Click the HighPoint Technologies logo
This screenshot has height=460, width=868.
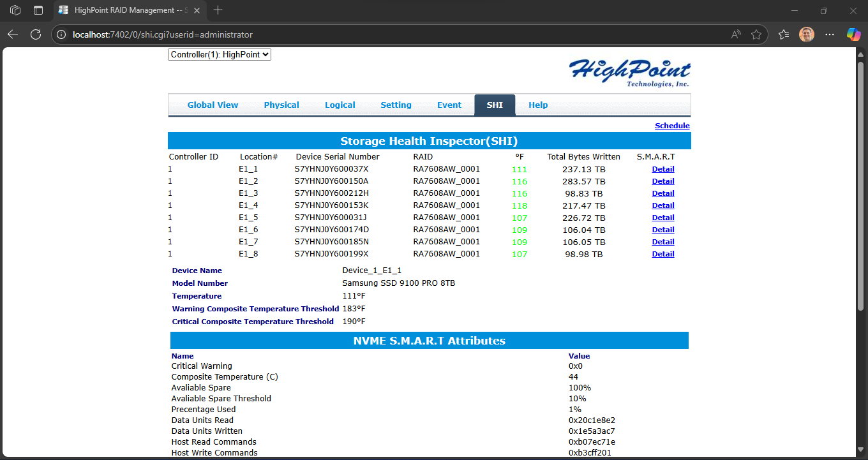pos(629,71)
